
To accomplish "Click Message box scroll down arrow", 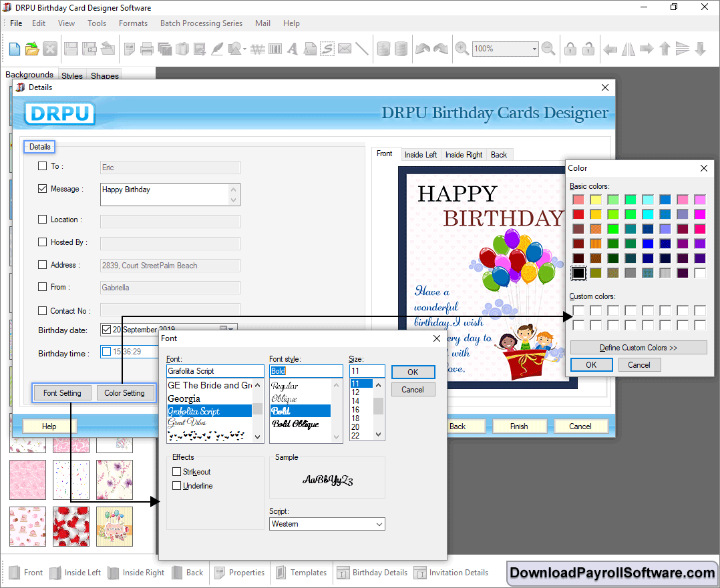I will [x=234, y=200].
